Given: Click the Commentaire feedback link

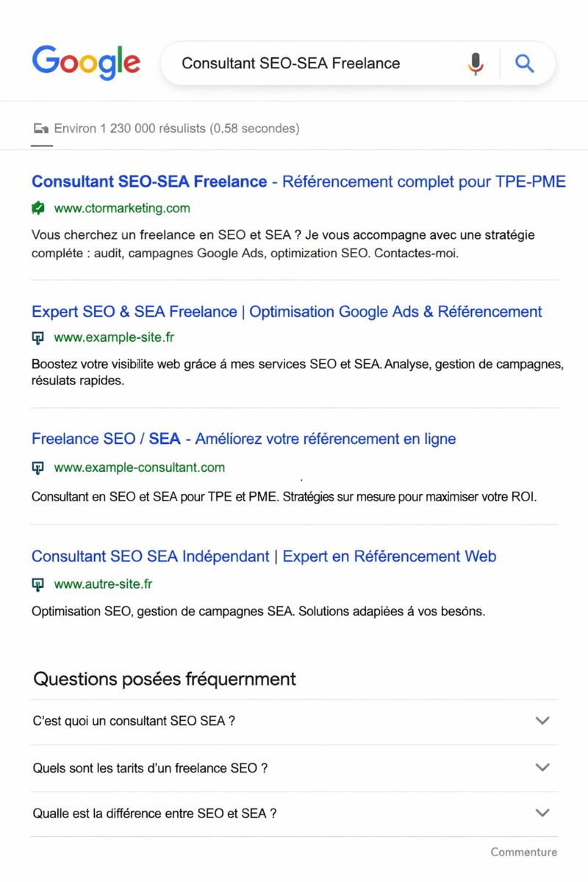Looking at the screenshot, I should click(x=524, y=852).
